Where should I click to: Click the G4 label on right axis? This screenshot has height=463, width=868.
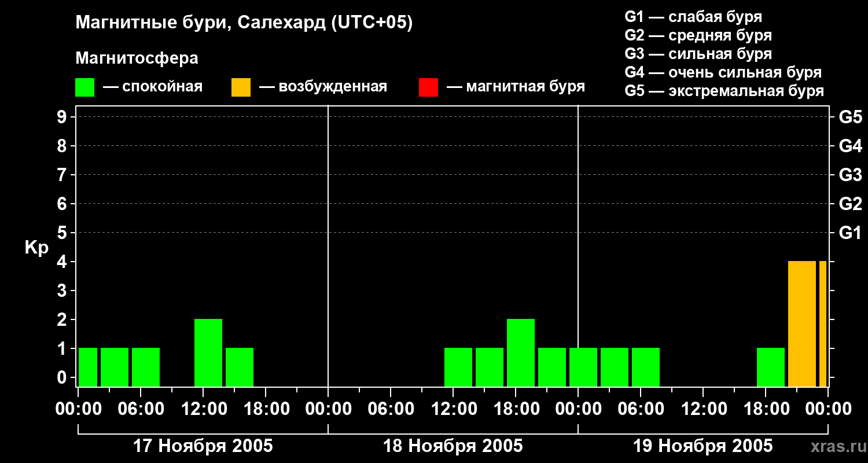click(x=851, y=146)
